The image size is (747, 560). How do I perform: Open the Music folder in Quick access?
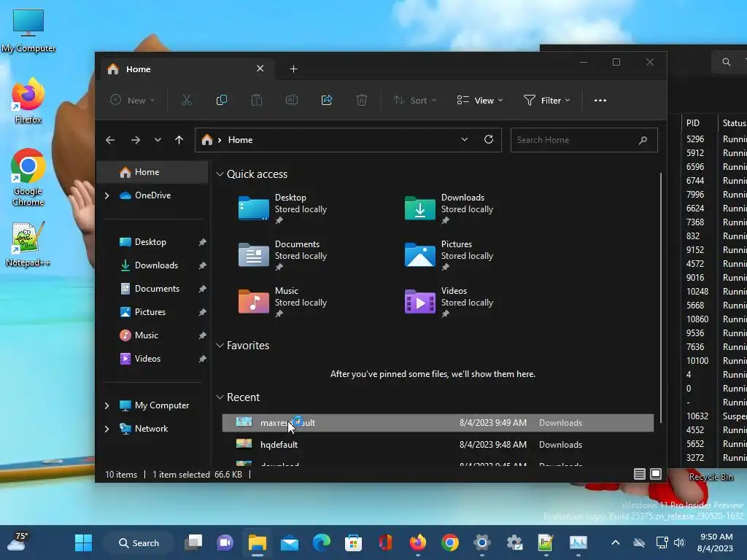coord(282,301)
